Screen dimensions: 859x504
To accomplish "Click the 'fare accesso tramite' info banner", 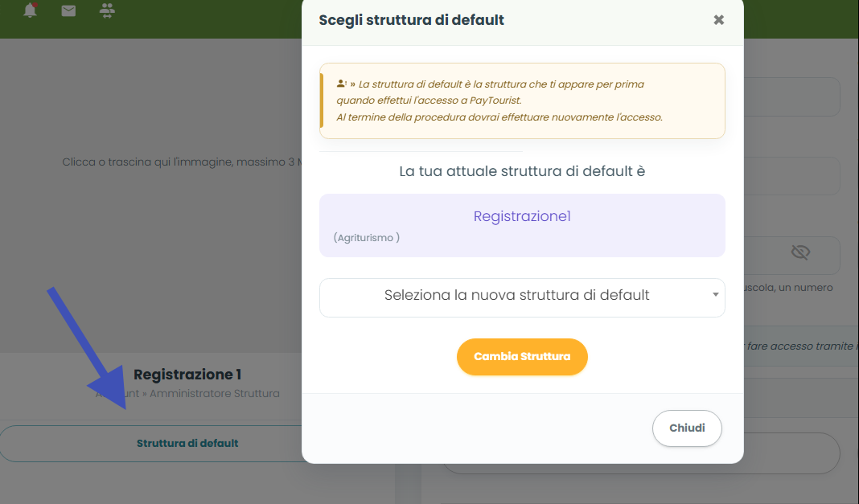I will (801, 346).
